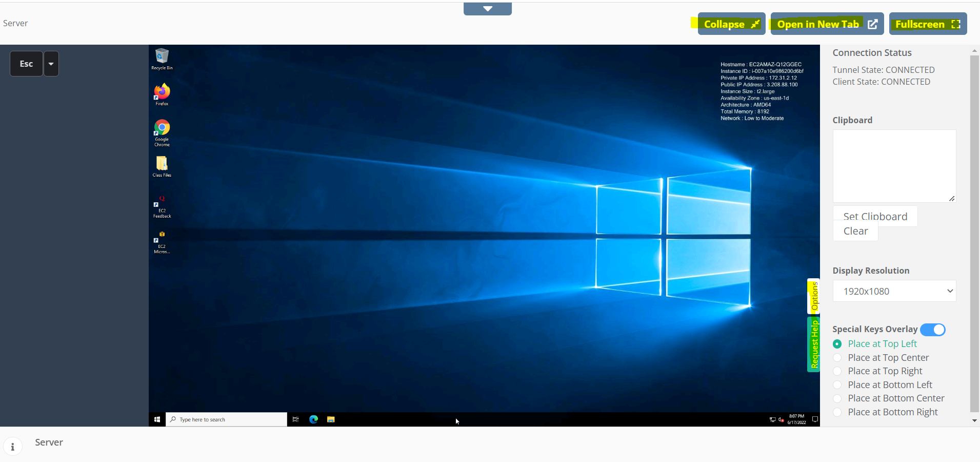Switch to Fullscreen mode
Screen dimensions: 980x462
pyautogui.click(x=928, y=24)
